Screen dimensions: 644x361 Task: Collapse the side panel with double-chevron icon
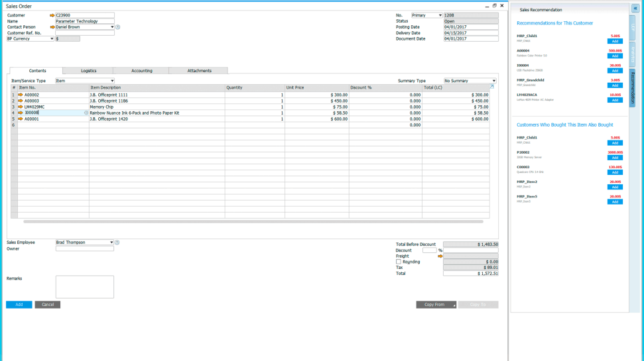coord(635,9)
